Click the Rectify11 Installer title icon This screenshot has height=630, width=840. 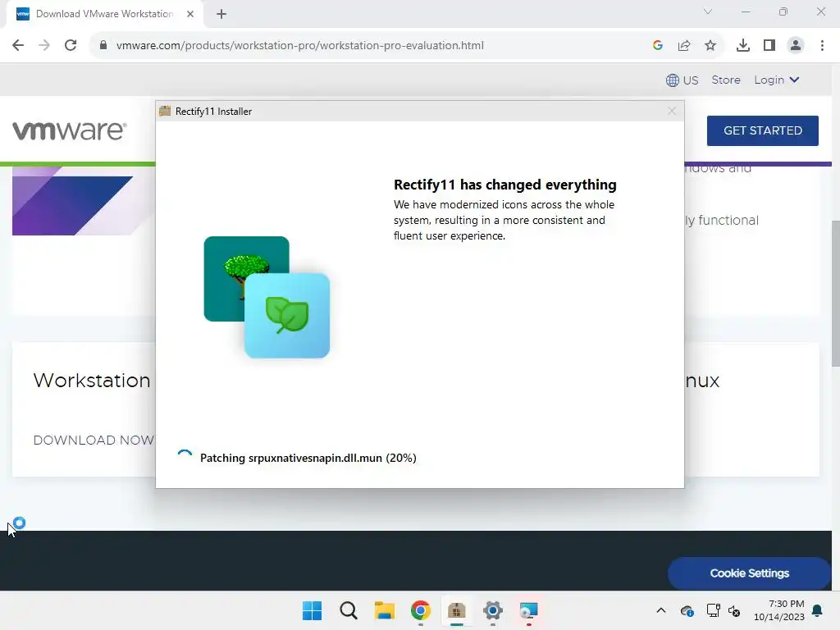click(165, 111)
